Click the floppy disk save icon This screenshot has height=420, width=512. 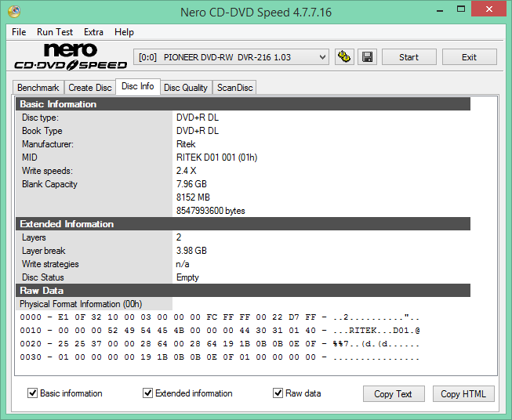(x=368, y=57)
